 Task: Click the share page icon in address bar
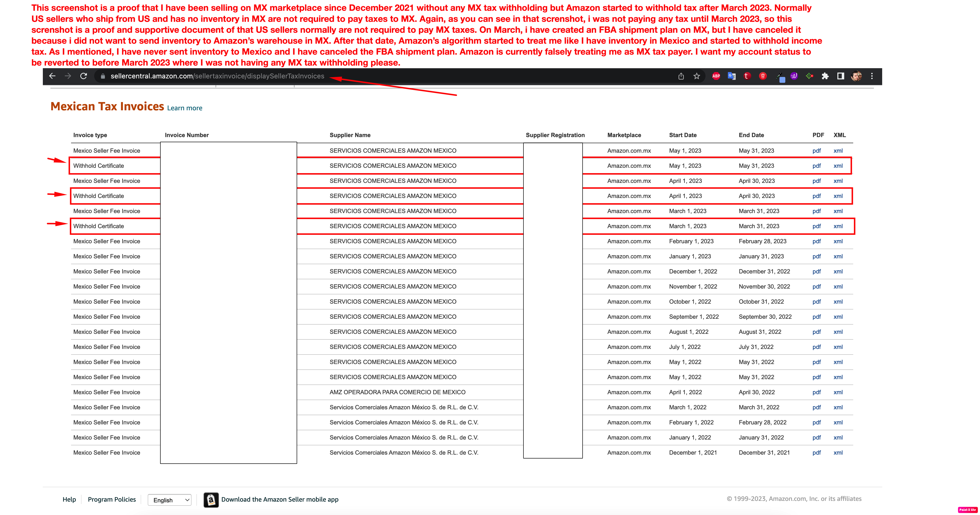(x=681, y=76)
